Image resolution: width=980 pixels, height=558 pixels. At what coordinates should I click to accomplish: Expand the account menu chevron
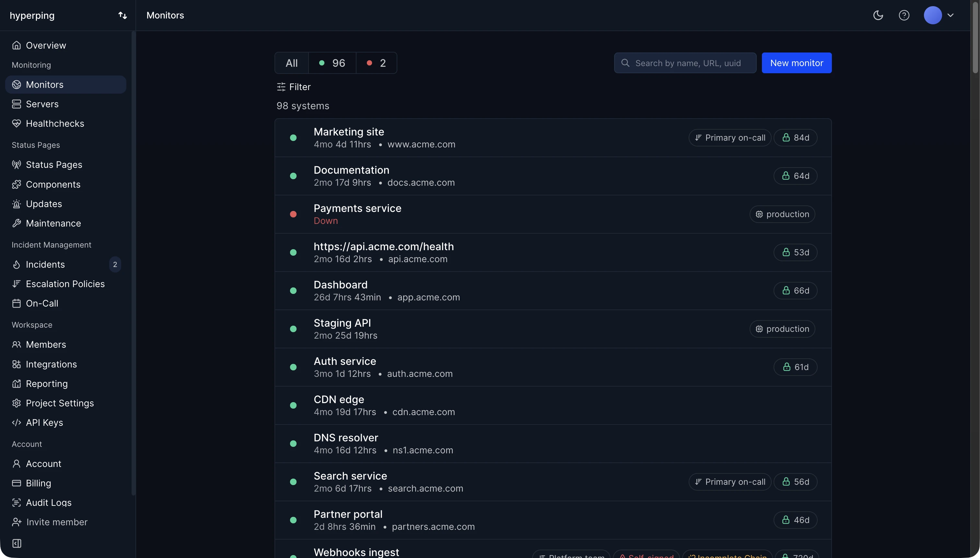951,15
